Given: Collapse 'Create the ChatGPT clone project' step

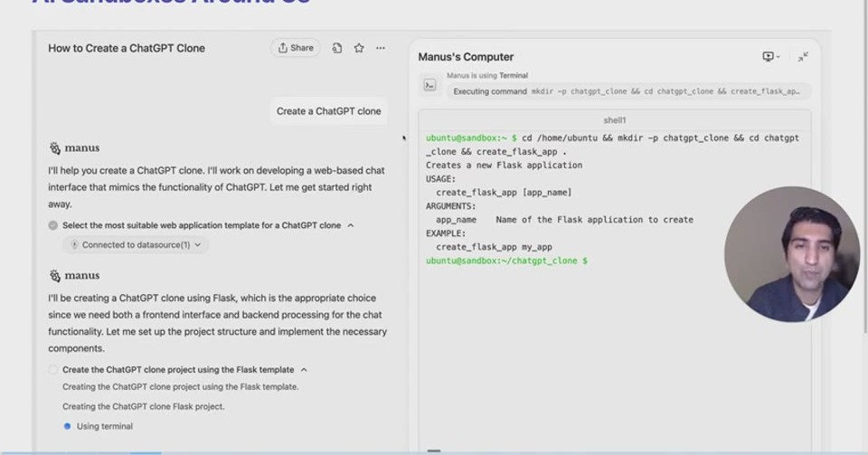Looking at the screenshot, I should coord(304,370).
